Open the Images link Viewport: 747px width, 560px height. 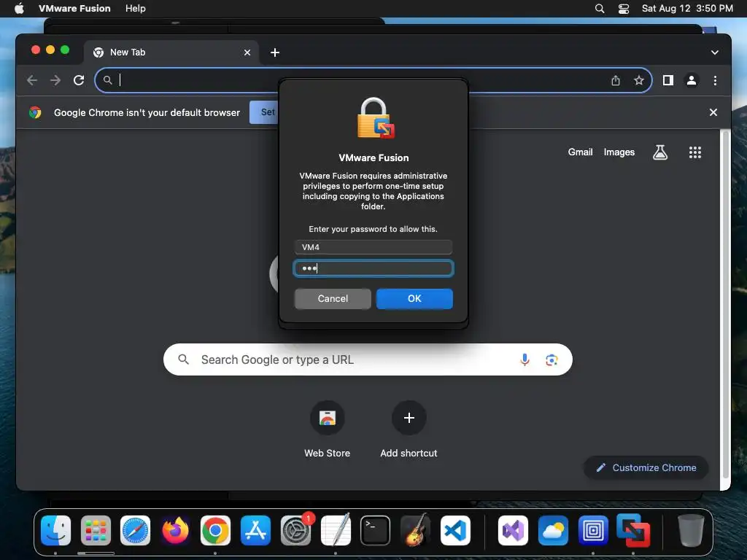pos(619,152)
